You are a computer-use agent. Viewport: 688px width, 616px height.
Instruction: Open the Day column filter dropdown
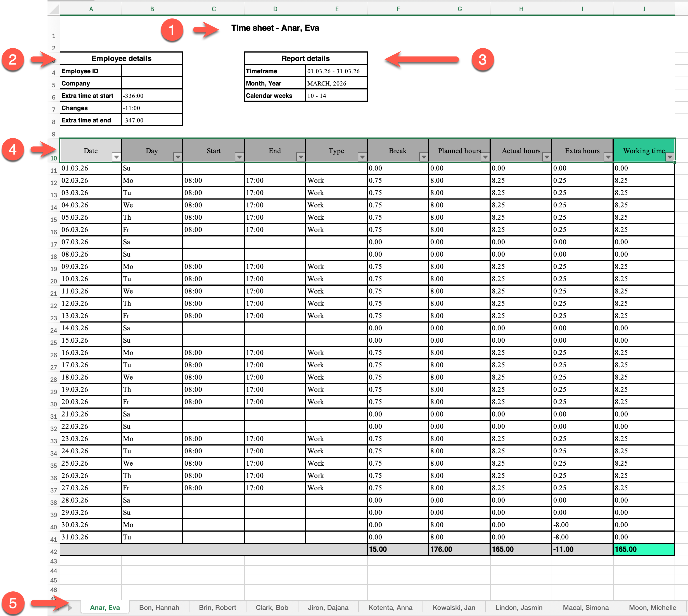(178, 157)
